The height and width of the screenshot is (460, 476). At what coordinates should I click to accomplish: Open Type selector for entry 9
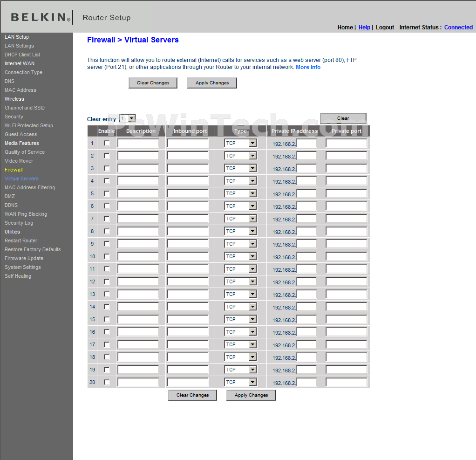[241, 244]
